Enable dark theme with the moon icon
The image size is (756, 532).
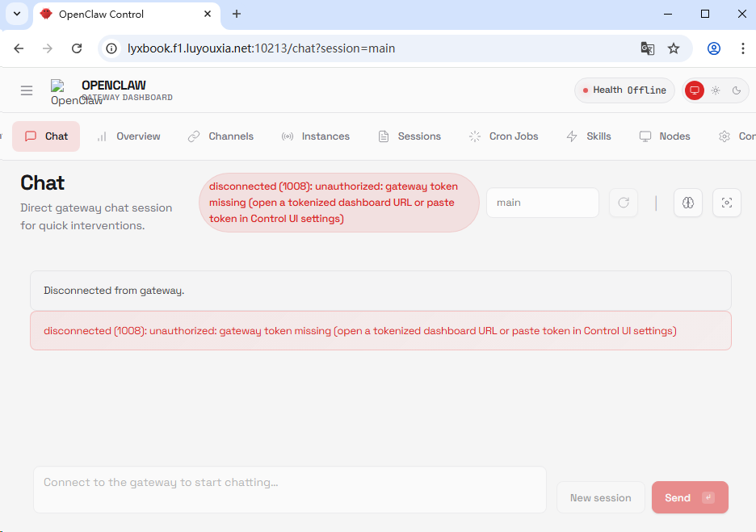[x=737, y=90]
